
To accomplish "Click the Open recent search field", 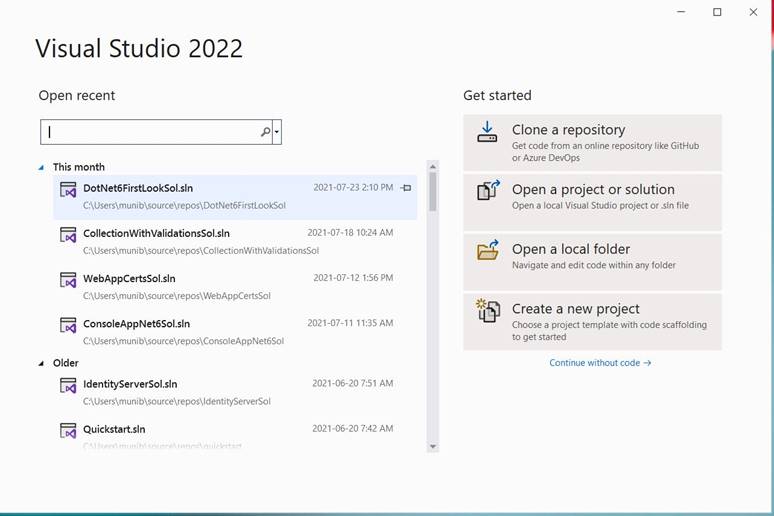I will tap(155, 132).
